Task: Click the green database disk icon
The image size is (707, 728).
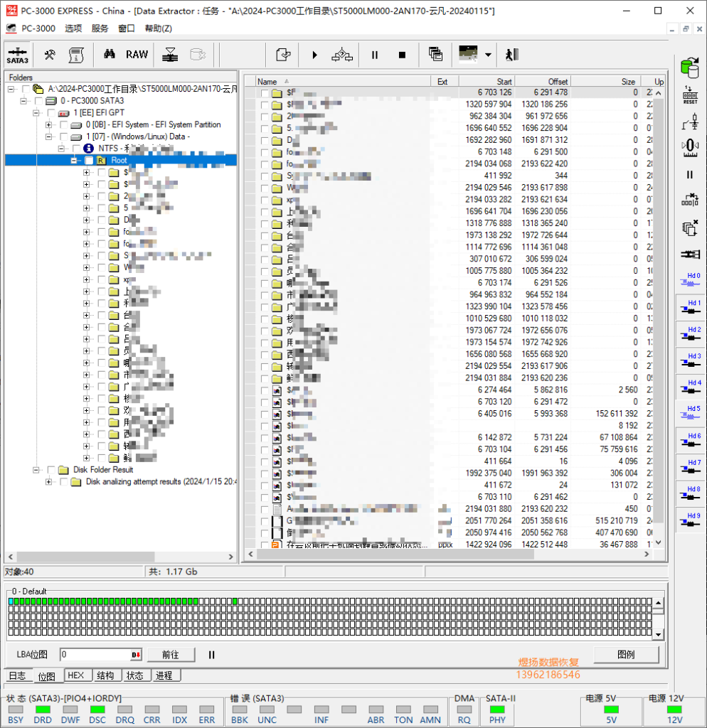Action: (690, 68)
